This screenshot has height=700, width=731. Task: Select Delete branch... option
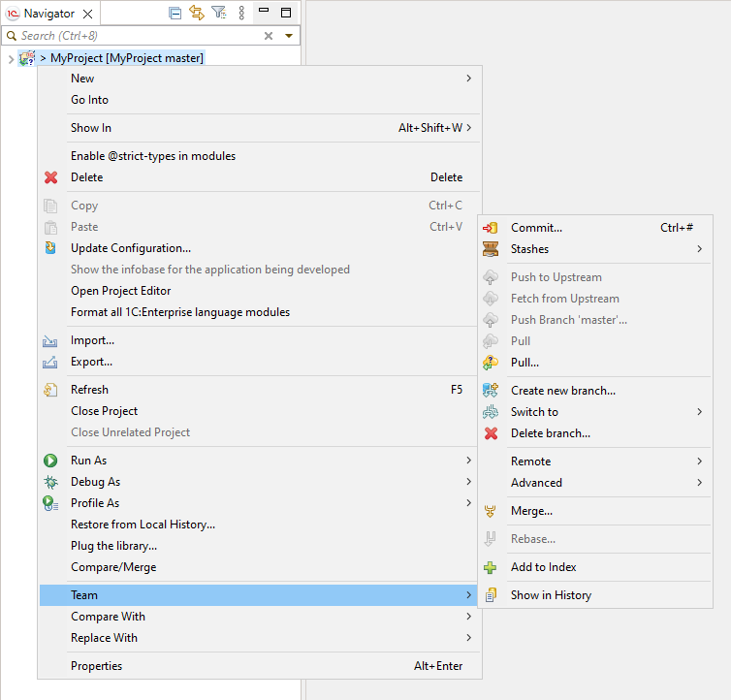click(550, 433)
